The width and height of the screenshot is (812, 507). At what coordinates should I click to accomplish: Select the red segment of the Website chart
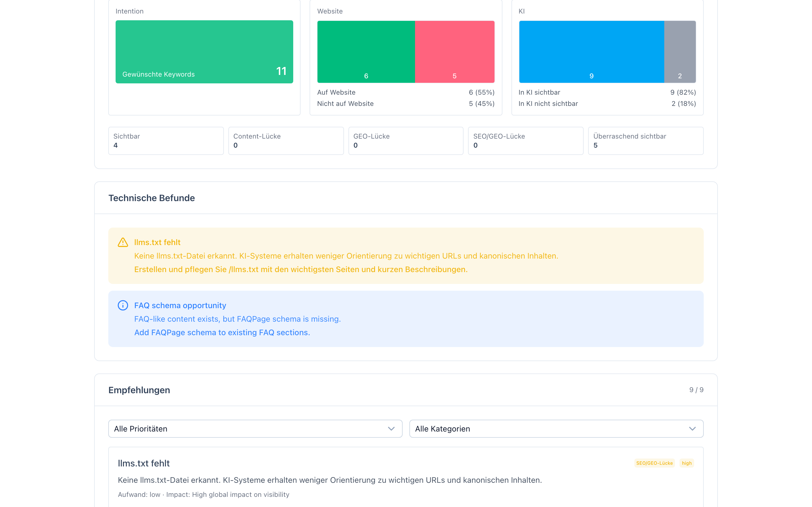tap(455, 52)
